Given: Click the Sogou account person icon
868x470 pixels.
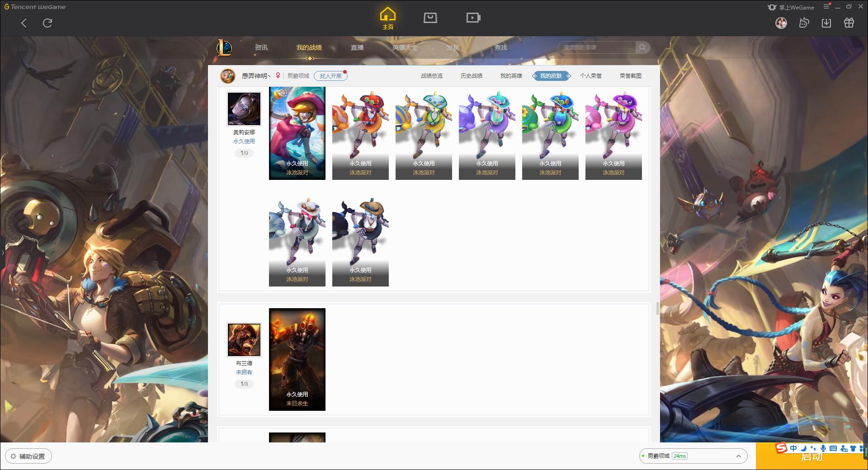Looking at the screenshot, I should pos(844,448).
